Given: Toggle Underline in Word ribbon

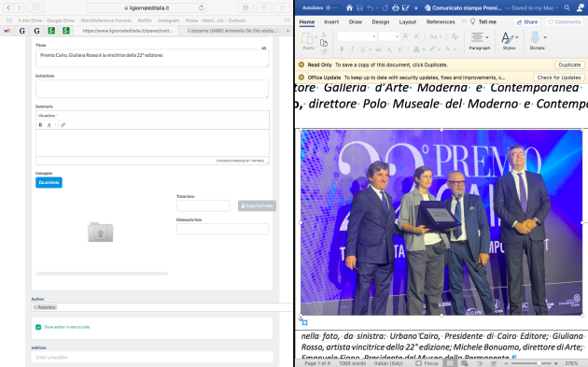Looking at the screenshot, I should pyautogui.click(x=363, y=49).
